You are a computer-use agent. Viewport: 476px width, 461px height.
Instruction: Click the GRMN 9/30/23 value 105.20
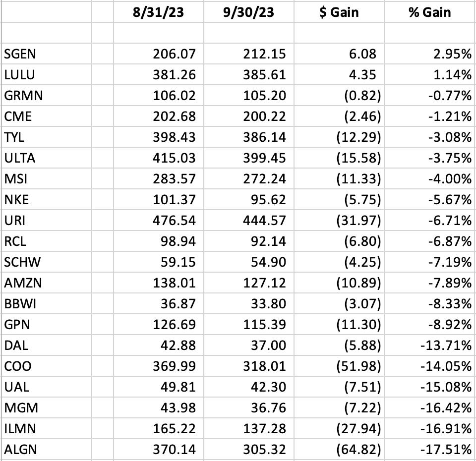click(248, 96)
